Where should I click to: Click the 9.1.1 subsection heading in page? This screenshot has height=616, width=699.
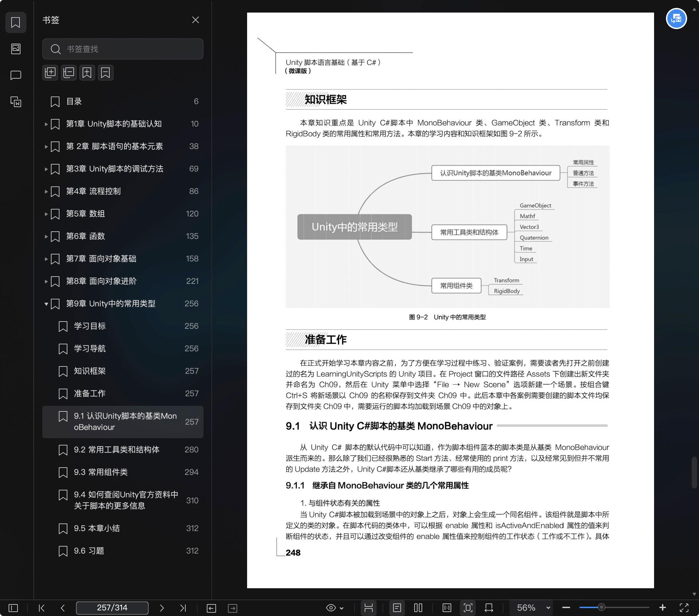click(x=377, y=485)
